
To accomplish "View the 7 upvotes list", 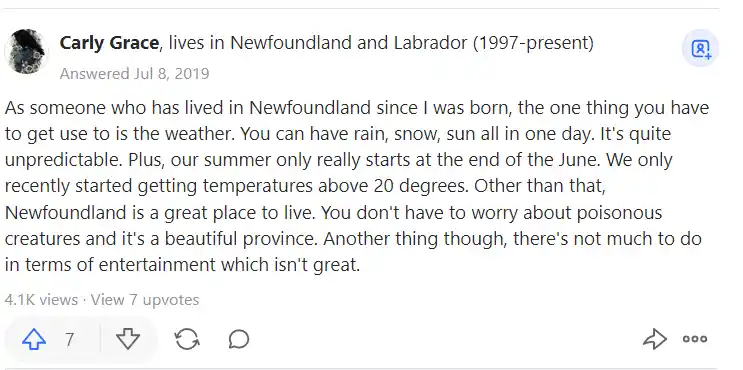I will coord(145,300).
